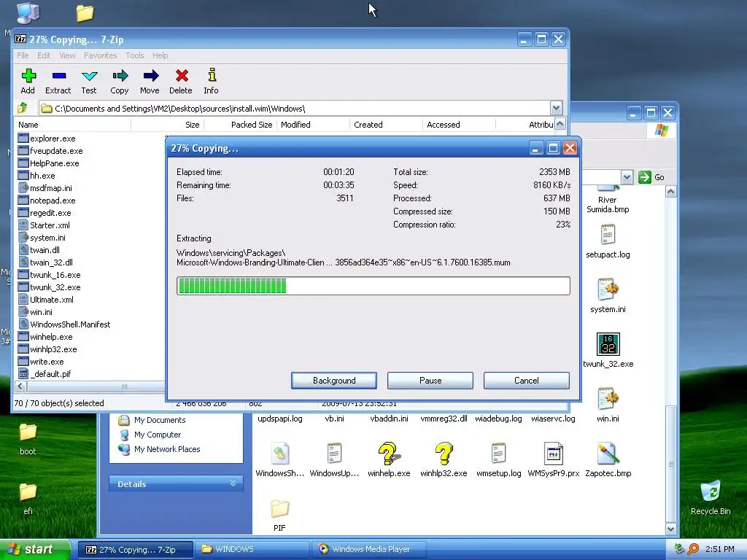Select _default.pif in the file list

pyautogui.click(x=44, y=374)
